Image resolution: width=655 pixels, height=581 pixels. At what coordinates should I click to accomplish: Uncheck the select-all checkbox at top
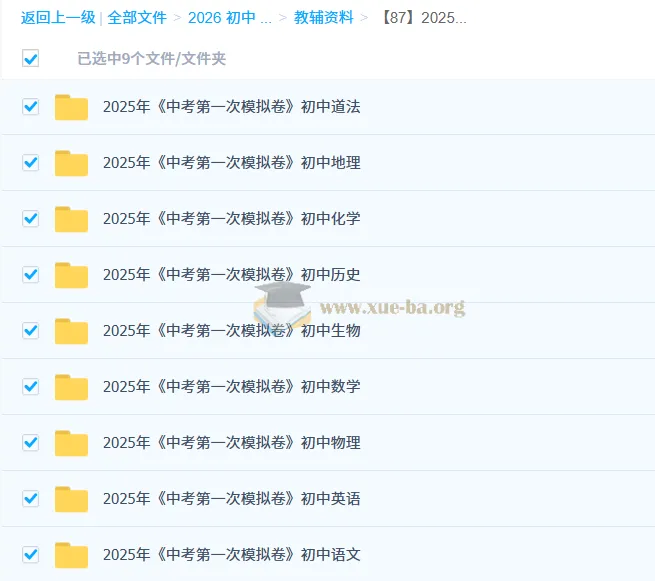click(x=30, y=58)
